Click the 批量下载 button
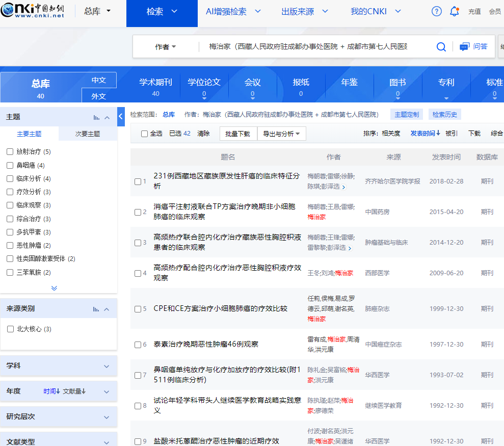 coord(238,134)
